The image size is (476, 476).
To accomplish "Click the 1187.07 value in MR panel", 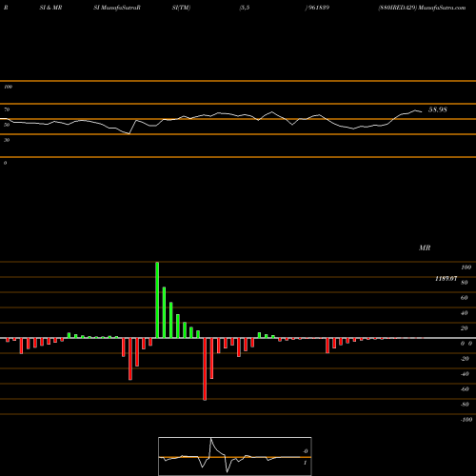I will (x=446, y=279).
